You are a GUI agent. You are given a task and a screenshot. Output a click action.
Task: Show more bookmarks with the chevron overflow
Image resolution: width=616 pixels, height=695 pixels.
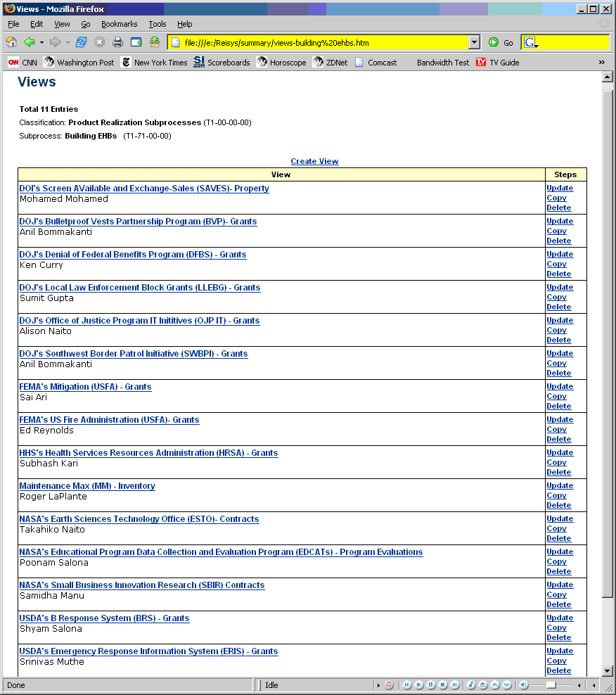pyautogui.click(x=602, y=63)
